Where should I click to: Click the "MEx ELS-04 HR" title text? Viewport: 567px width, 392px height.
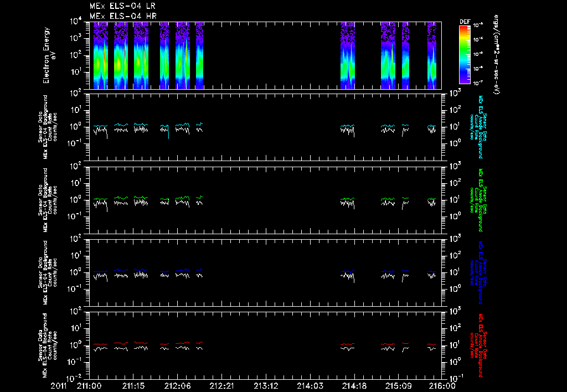pyautogui.click(x=123, y=16)
